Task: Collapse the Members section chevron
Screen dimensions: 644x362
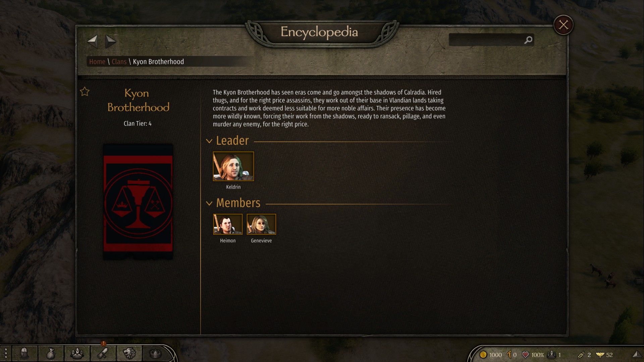Action: pyautogui.click(x=209, y=203)
